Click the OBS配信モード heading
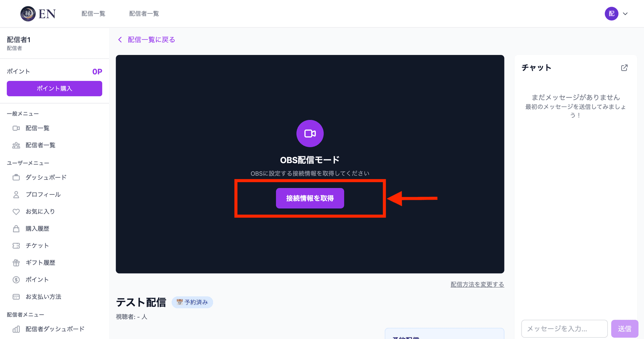Screen dimensions: 644x339 click(310, 160)
